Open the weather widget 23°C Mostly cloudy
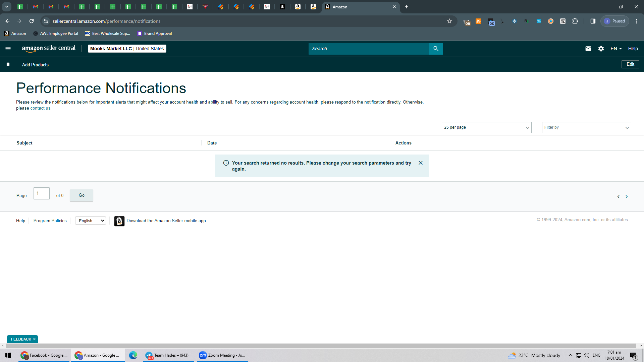The height and width of the screenshot is (362, 644). [534, 355]
